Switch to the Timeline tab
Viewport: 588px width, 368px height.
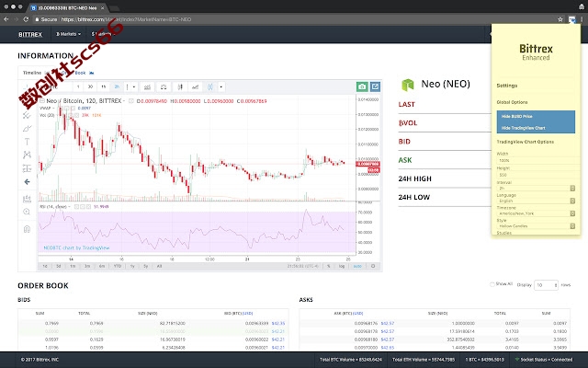click(32, 73)
